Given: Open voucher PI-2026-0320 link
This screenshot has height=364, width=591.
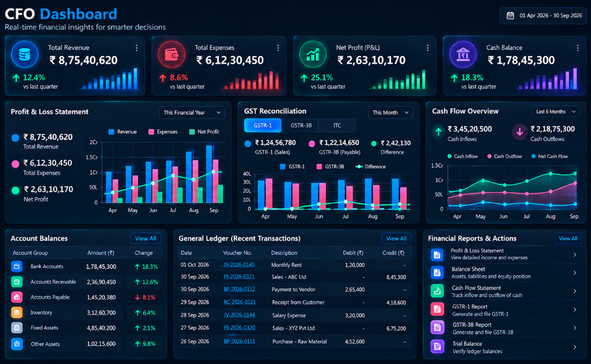Looking at the screenshot, I should [240, 328].
